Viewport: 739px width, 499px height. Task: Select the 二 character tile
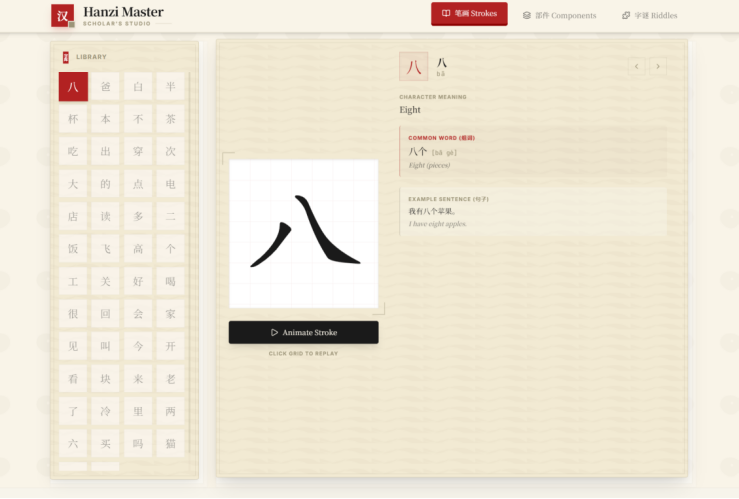click(x=171, y=216)
